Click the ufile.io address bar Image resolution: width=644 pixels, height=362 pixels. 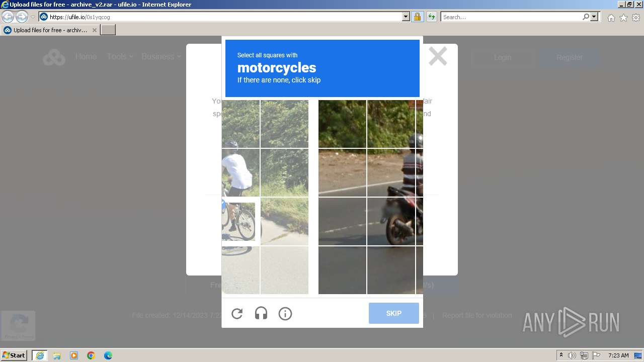(225, 17)
